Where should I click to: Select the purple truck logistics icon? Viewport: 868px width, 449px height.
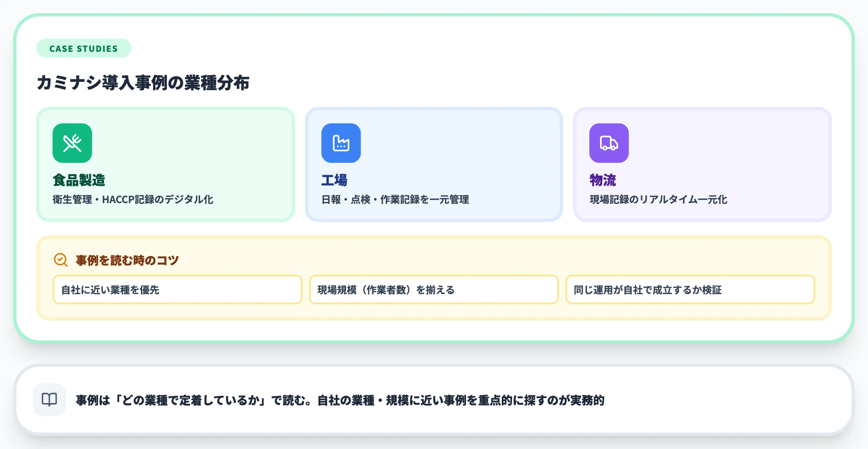tap(609, 143)
